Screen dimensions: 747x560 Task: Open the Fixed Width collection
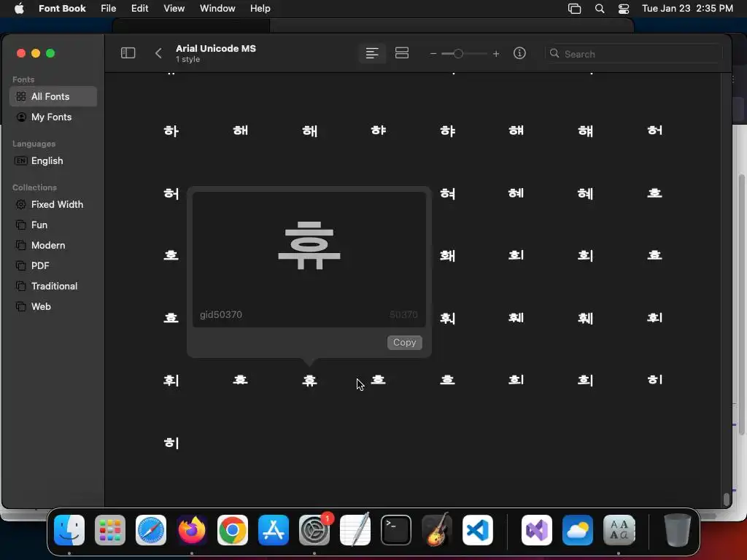point(53,205)
